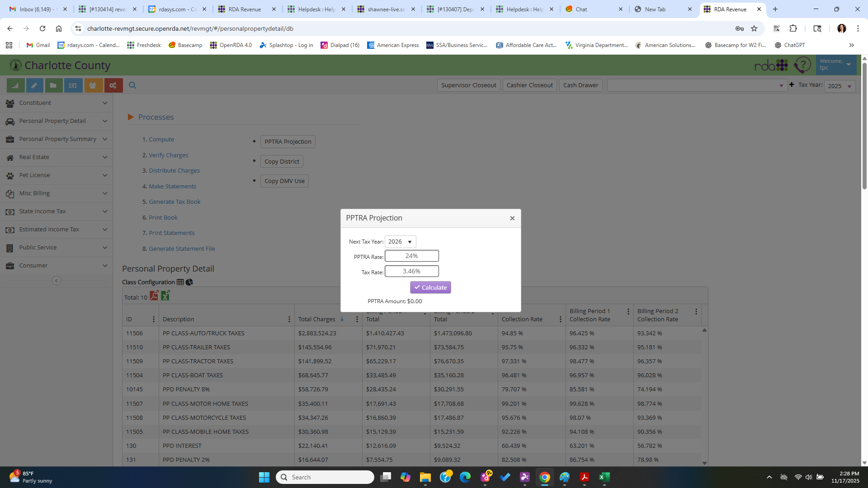Click the Calculate button

(430, 287)
